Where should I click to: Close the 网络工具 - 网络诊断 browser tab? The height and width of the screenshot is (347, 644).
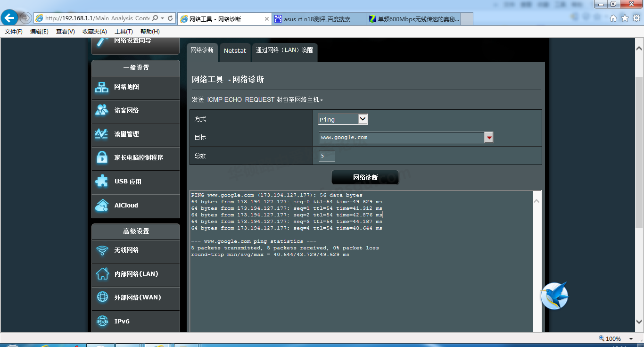pos(267,19)
